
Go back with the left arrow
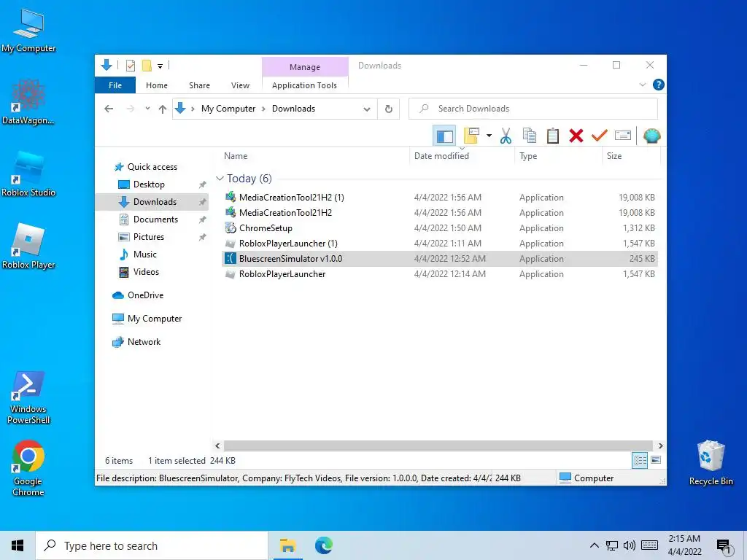pos(109,109)
